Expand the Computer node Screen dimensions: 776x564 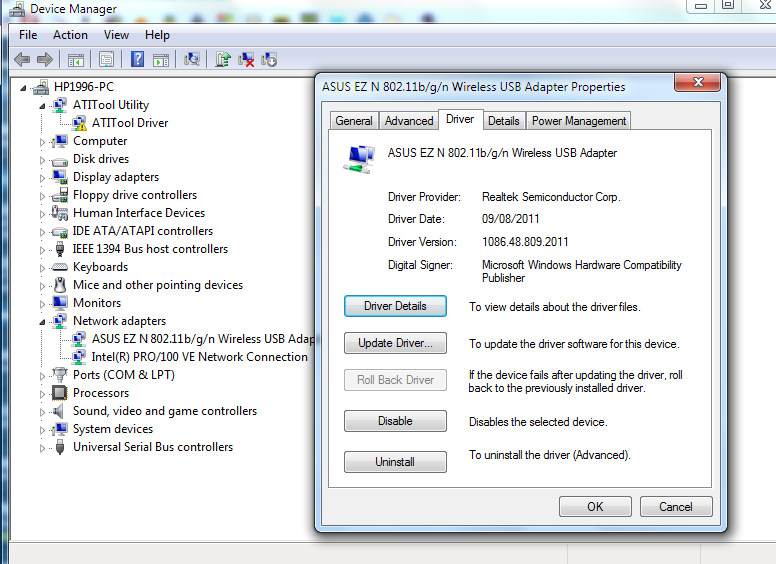click(x=42, y=142)
